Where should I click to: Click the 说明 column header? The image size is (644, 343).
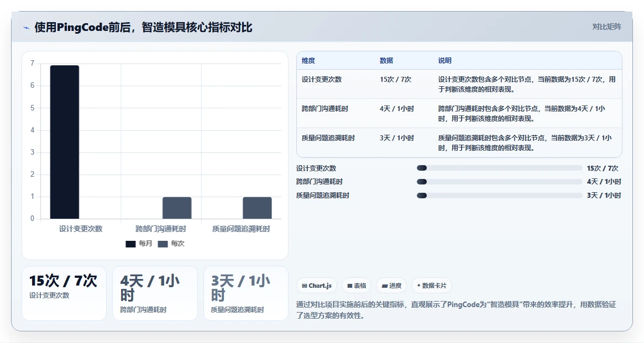(445, 61)
